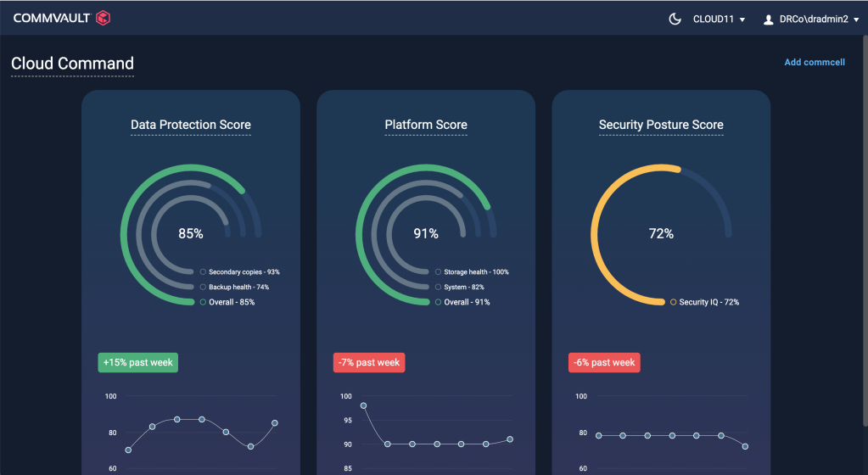This screenshot has width=868, height=475.
Task: Click the user profile avatar icon
Action: point(769,20)
